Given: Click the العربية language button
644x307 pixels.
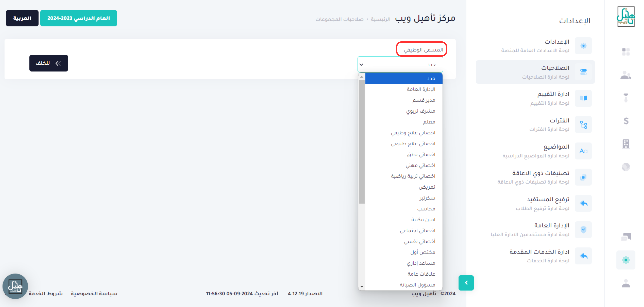Looking at the screenshot, I should pyautogui.click(x=22, y=18).
